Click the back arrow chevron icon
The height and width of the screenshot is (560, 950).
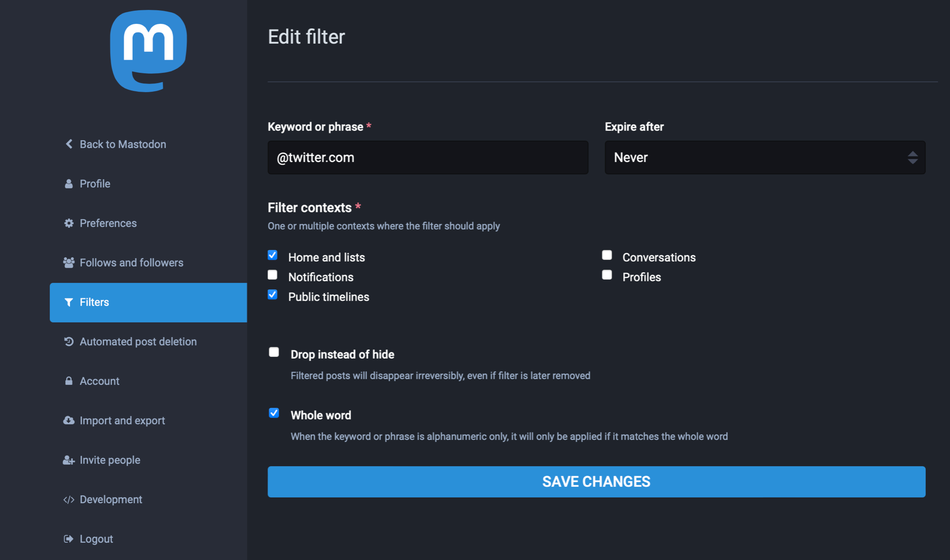(x=69, y=144)
